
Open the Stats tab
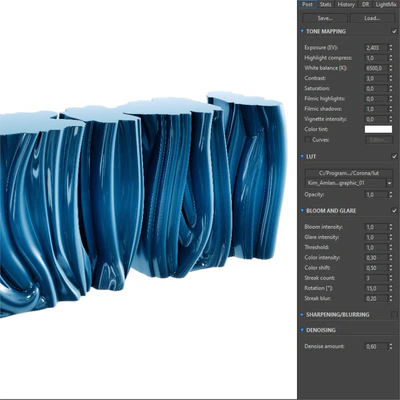(326, 4)
